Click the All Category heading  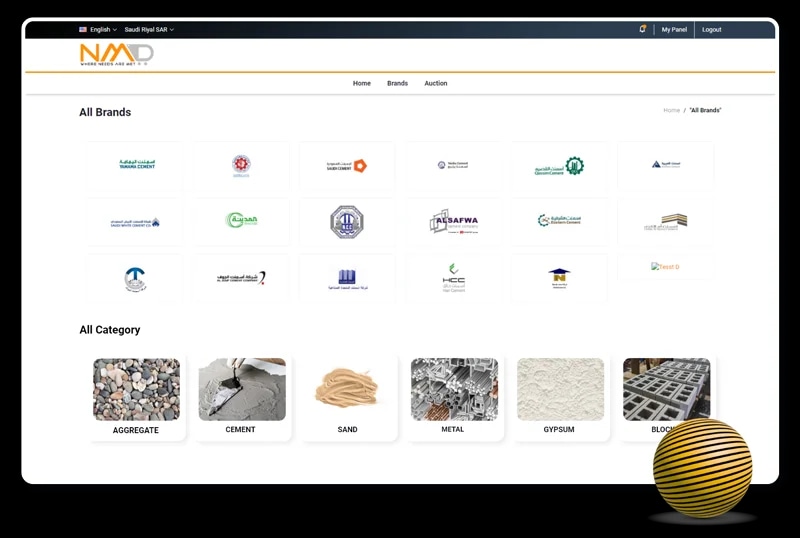(x=110, y=330)
